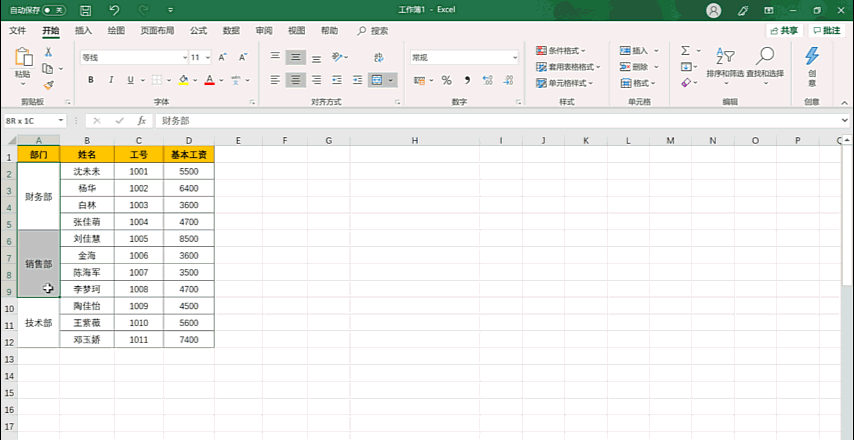Toggle Bold formatting
This screenshot has width=854, height=440.
tap(91, 80)
